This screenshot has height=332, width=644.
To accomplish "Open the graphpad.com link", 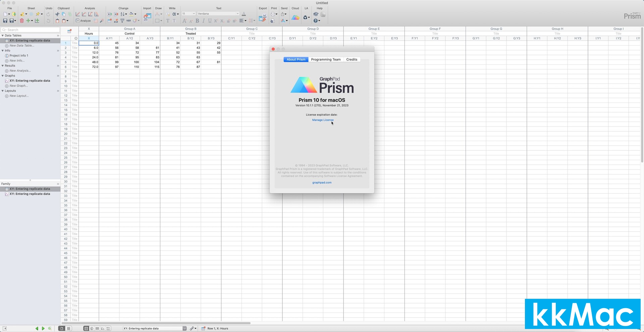I will pyautogui.click(x=322, y=183).
